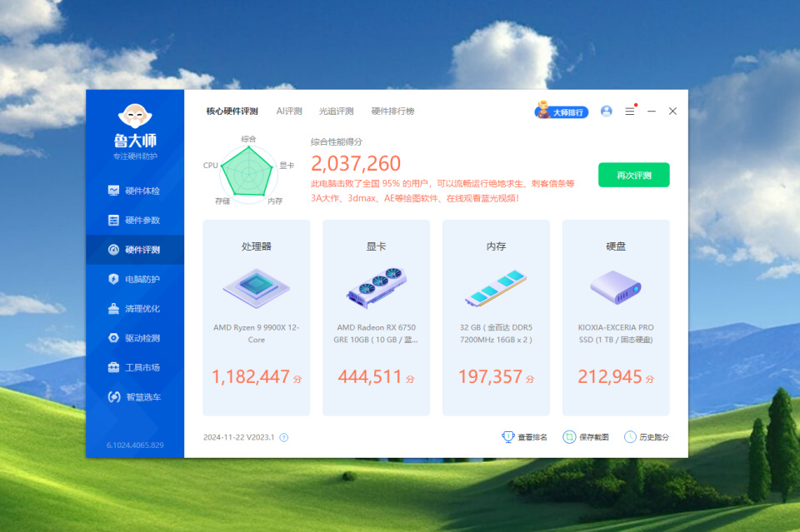Open 硬件体检 in the sidebar

pos(135,191)
